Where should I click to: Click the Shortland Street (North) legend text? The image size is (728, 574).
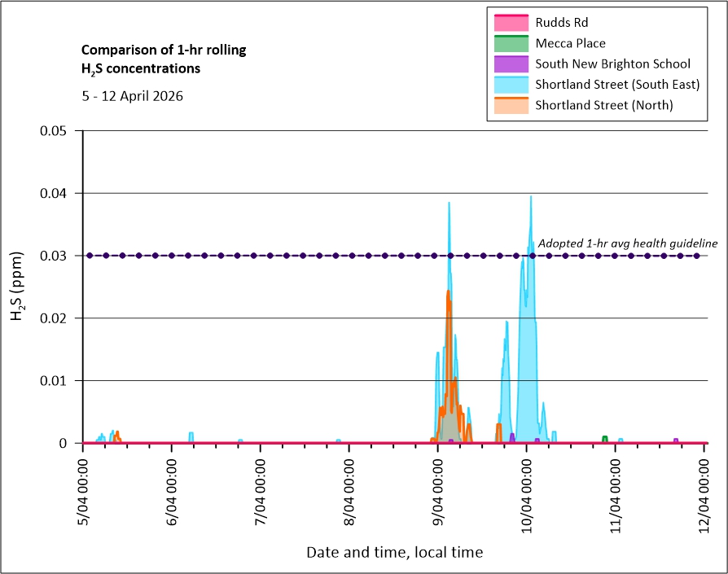pos(604,105)
